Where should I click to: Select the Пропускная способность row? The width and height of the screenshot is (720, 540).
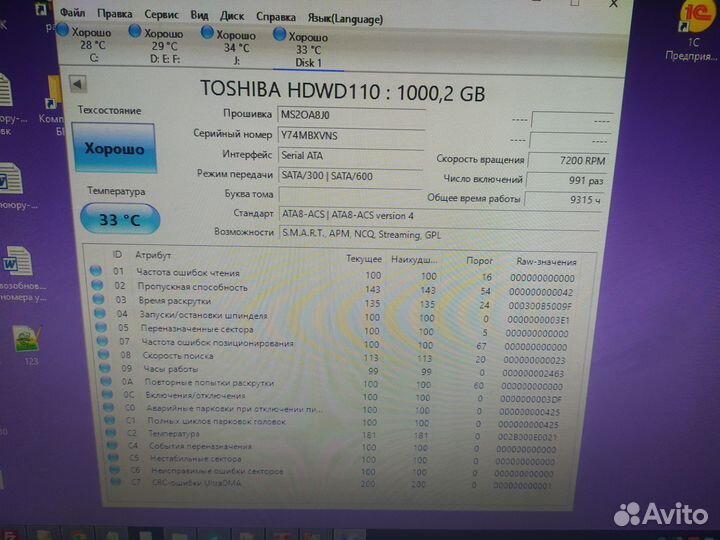(x=332, y=289)
